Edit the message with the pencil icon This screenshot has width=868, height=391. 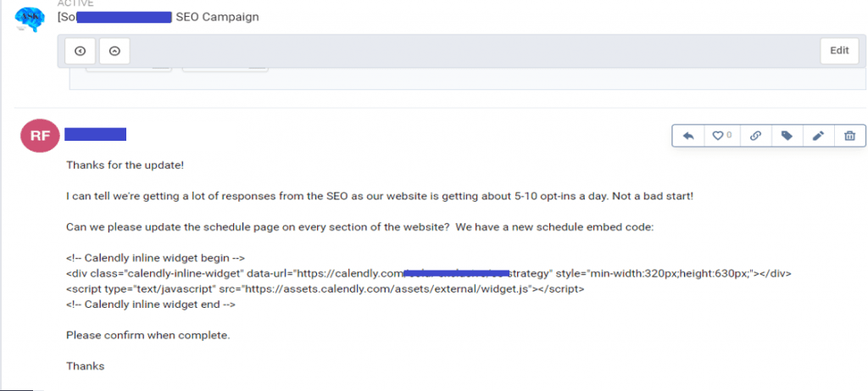pos(818,136)
